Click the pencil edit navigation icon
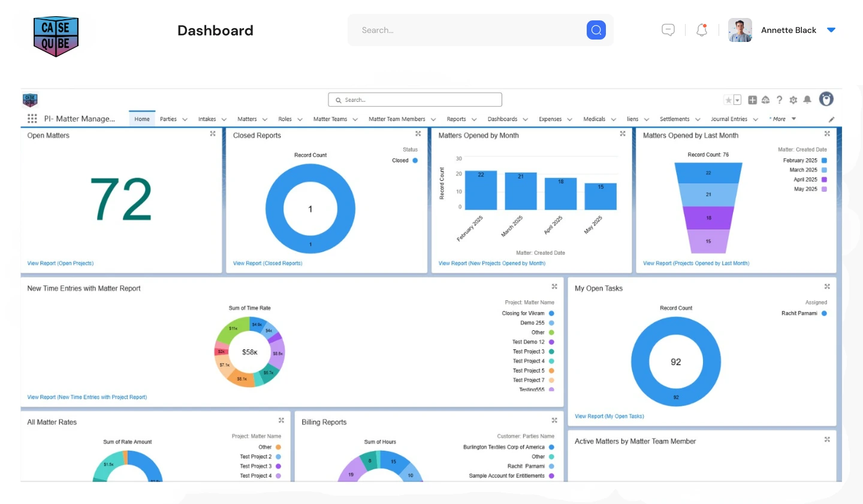Image resolution: width=863 pixels, height=504 pixels. click(x=832, y=119)
